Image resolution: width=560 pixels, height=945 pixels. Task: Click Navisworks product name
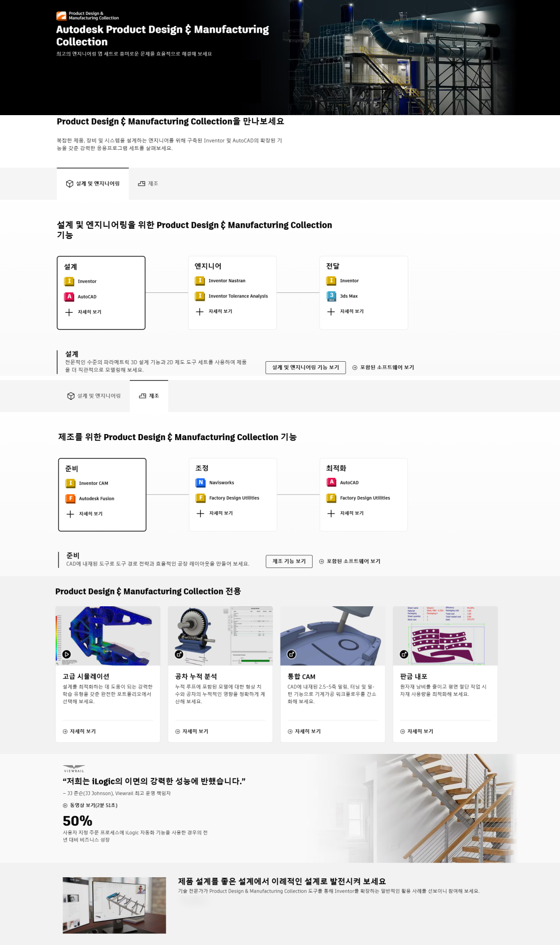click(x=222, y=483)
